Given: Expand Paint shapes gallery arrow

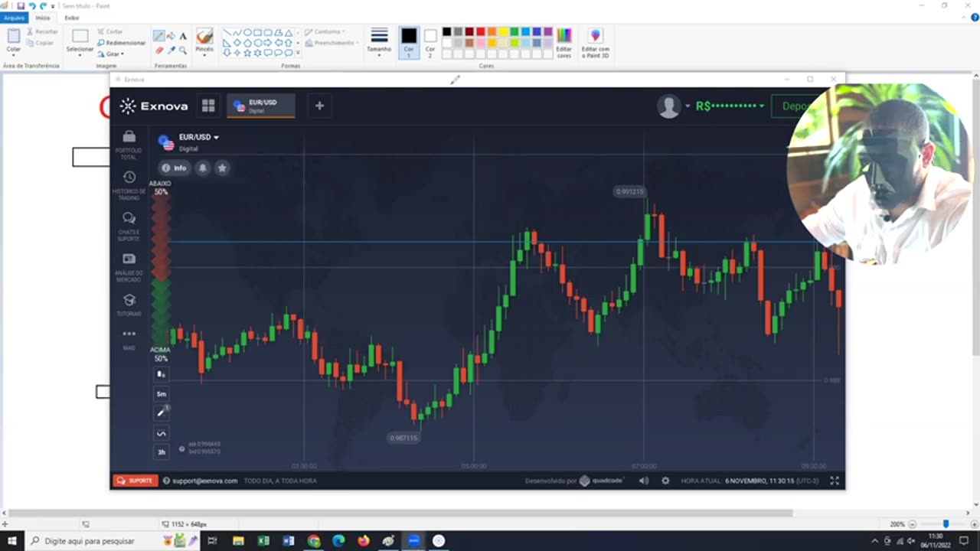Looking at the screenshot, I should point(298,53).
